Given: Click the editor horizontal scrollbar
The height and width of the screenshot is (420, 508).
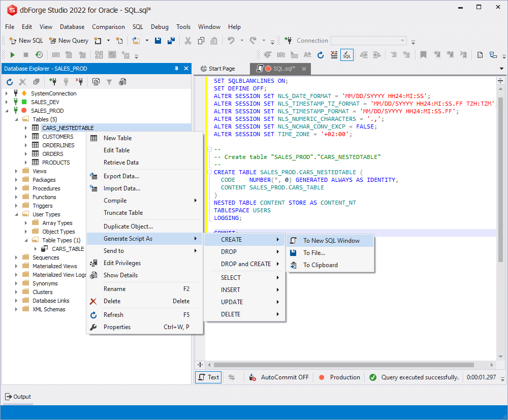Looking at the screenshot, I should pyautogui.click(x=344, y=365).
